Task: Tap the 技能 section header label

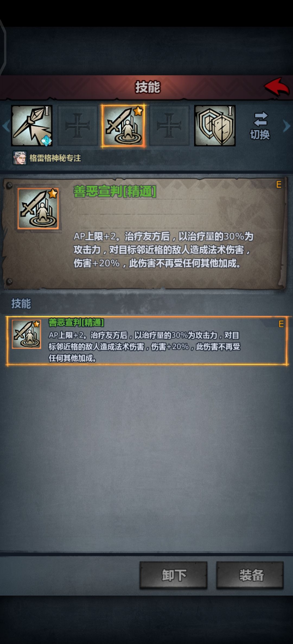Action: click(21, 304)
